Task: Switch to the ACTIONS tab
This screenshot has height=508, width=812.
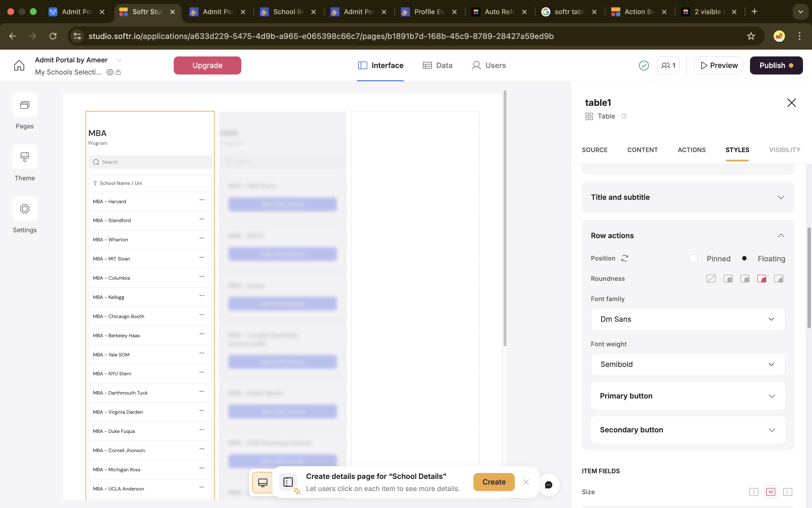Action: click(x=692, y=150)
